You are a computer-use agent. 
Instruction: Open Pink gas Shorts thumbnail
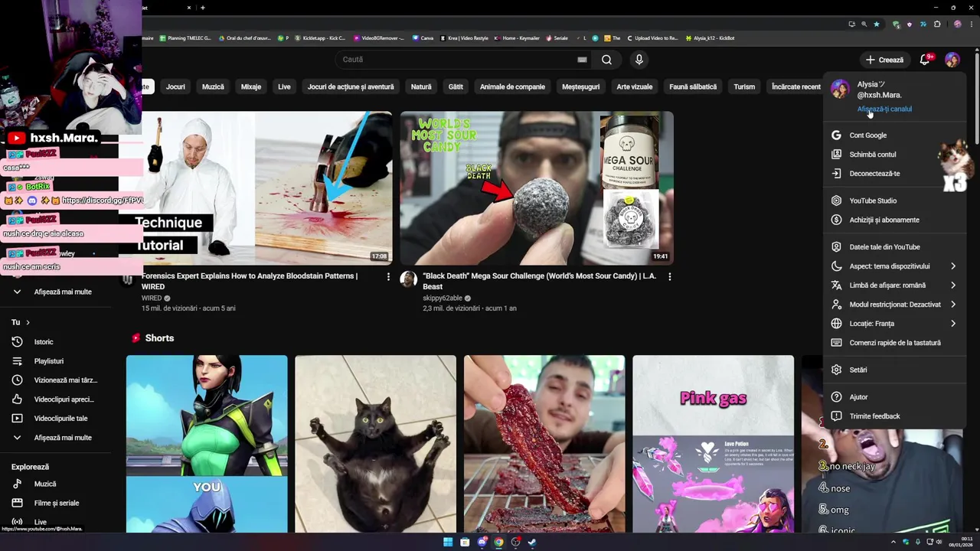[713, 444]
